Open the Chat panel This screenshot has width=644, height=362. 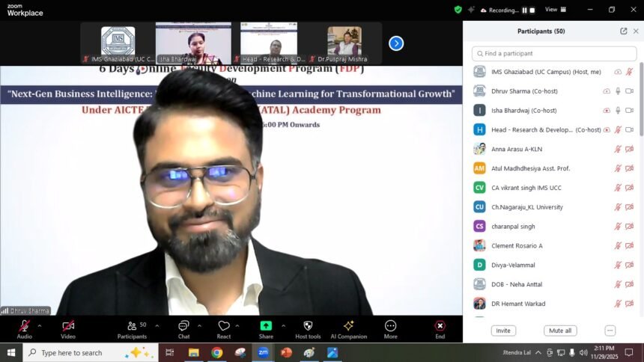[183, 326]
